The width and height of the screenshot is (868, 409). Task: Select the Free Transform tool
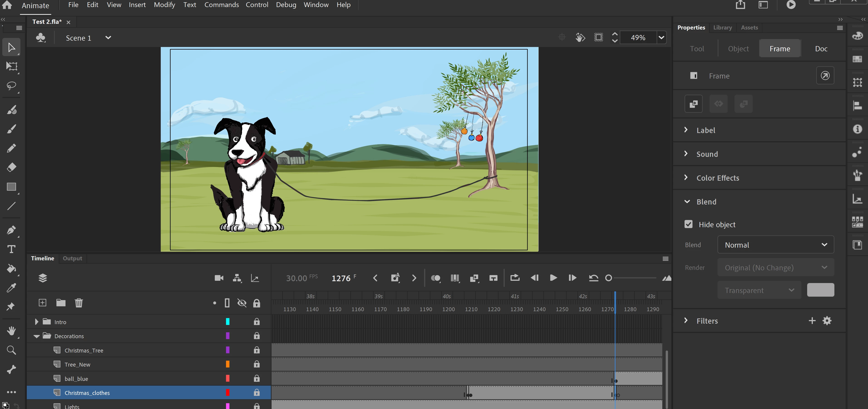[x=11, y=66]
